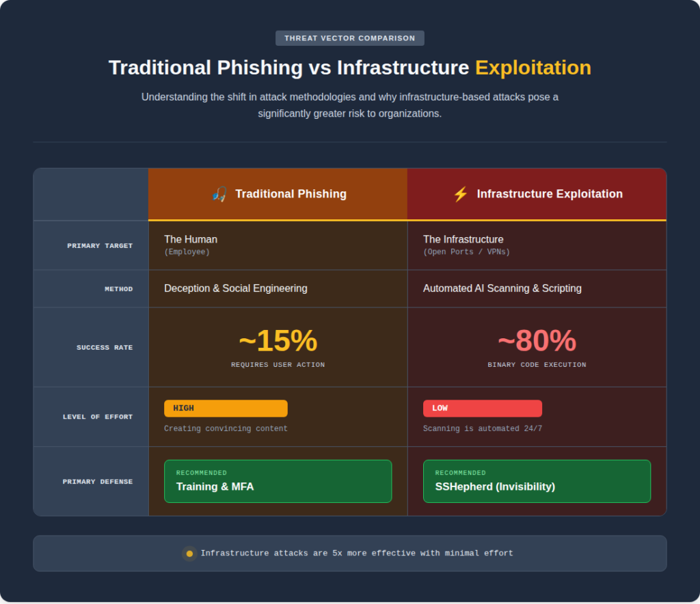The height and width of the screenshot is (604, 700).
Task: Click the ~15% success rate figure
Action: click(278, 341)
